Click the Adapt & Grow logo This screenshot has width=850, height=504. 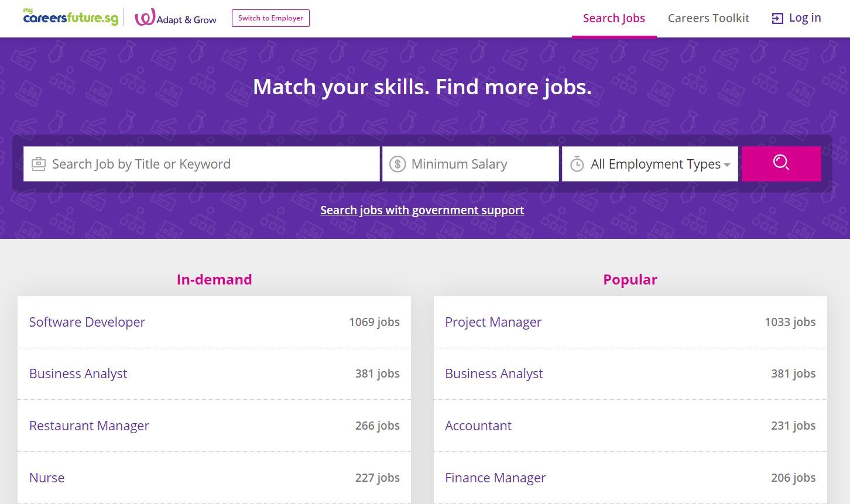click(176, 18)
